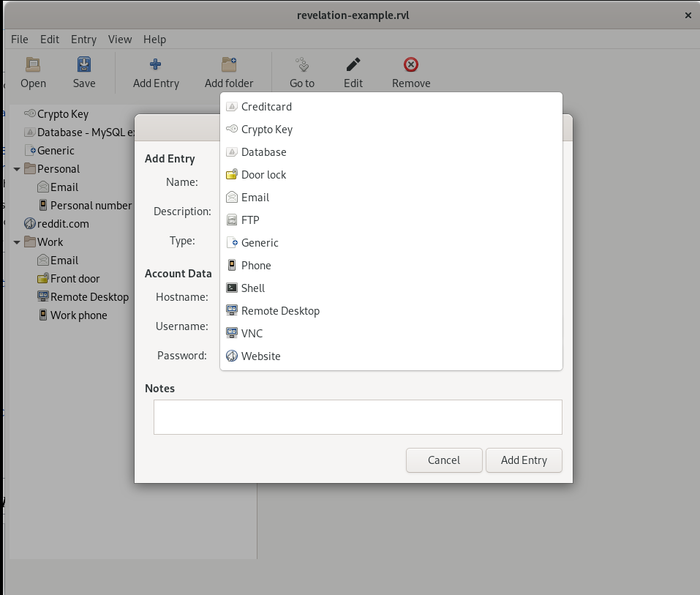Pick Website from the type dropdown list

(260, 356)
